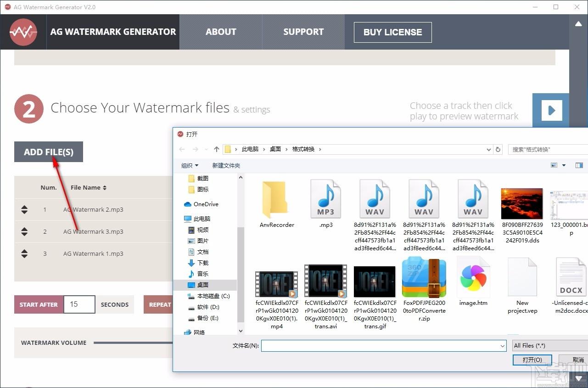The width and height of the screenshot is (588, 388).
Task: Sort list by File Name column
Action: click(x=88, y=187)
